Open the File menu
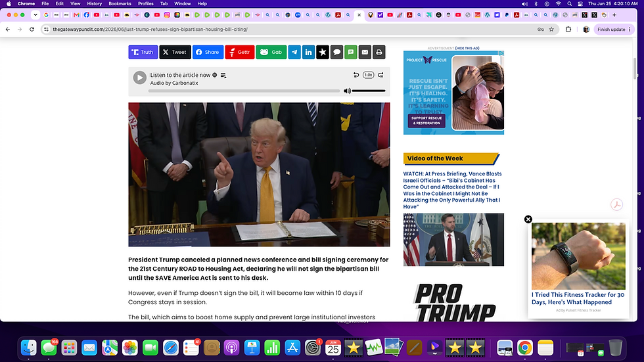This screenshot has width=644, height=362. tap(45, 4)
